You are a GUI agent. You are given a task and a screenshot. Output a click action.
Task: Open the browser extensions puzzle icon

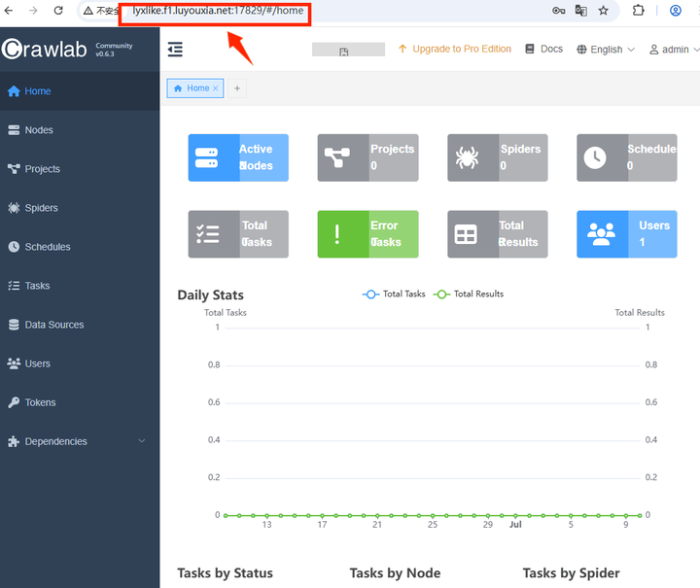[x=639, y=11]
